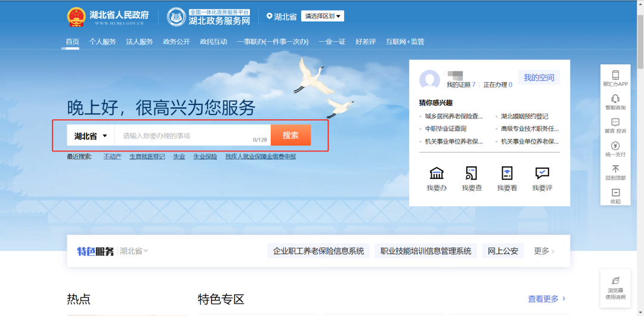Go to the 政务公开 navigation tab
The height and width of the screenshot is (316, 644).
pyautogui.click(x=177, y=42)
